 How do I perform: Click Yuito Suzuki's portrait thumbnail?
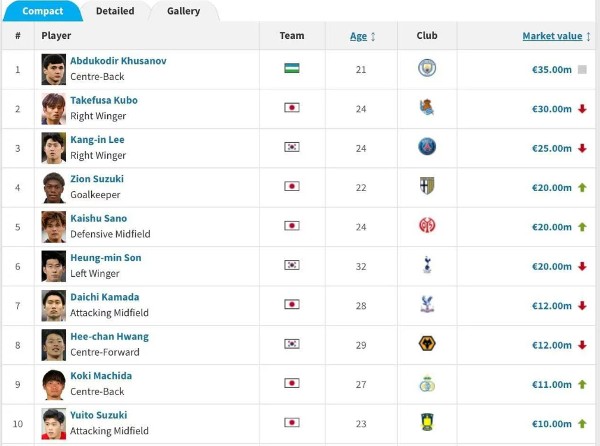(54, 423)
